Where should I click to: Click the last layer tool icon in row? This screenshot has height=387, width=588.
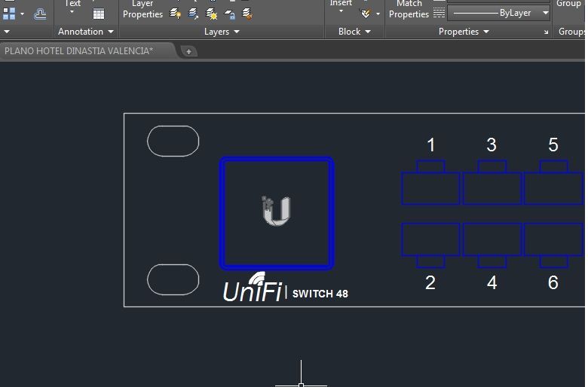(247, 14)
